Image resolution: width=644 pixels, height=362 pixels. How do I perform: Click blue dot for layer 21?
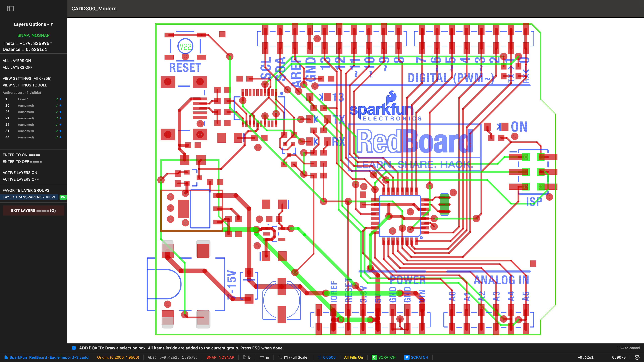[x=61, y=118]
